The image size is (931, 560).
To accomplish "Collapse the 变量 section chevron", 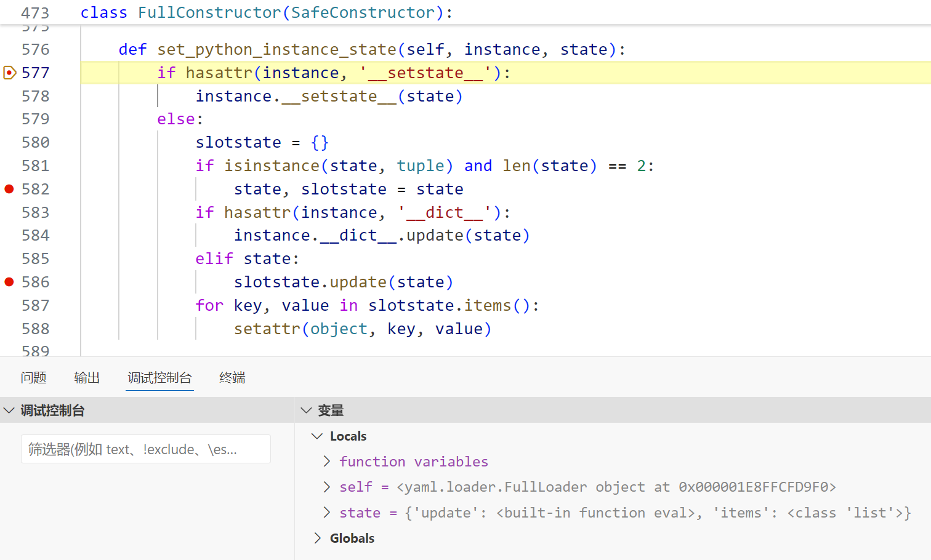I will click(x=306, y=410).
